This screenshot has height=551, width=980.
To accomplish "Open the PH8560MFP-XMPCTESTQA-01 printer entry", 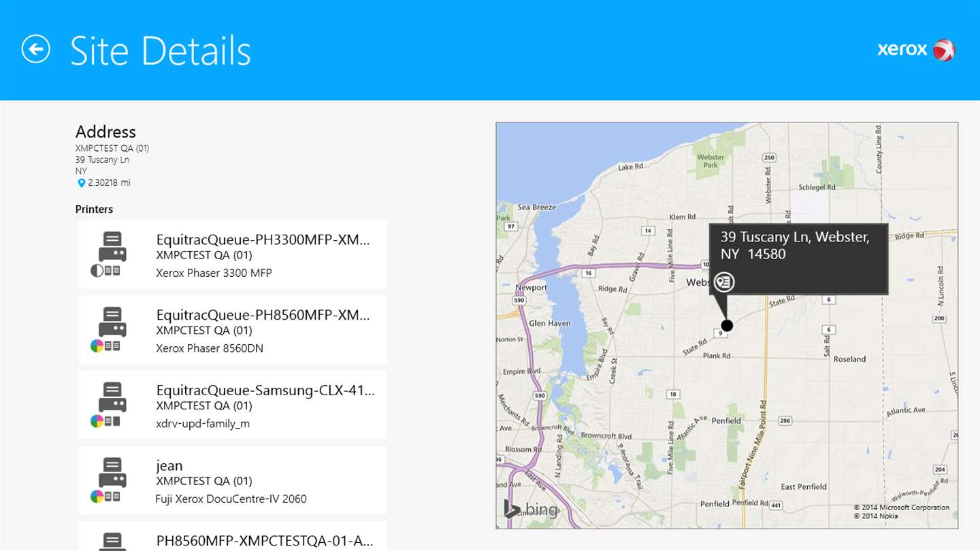I will pos(232,536).
